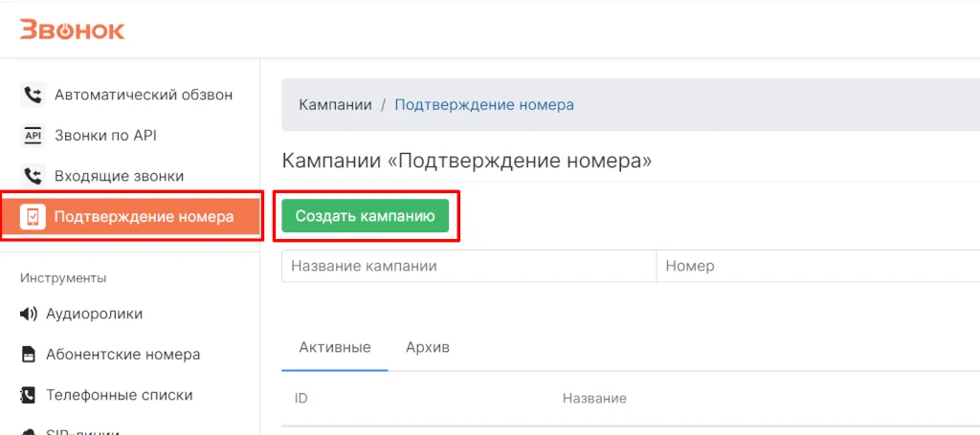The image size is (980, 435).
Task: Click the phone icon beside Автоматический обзвон
Action: [x=33, y=95]
